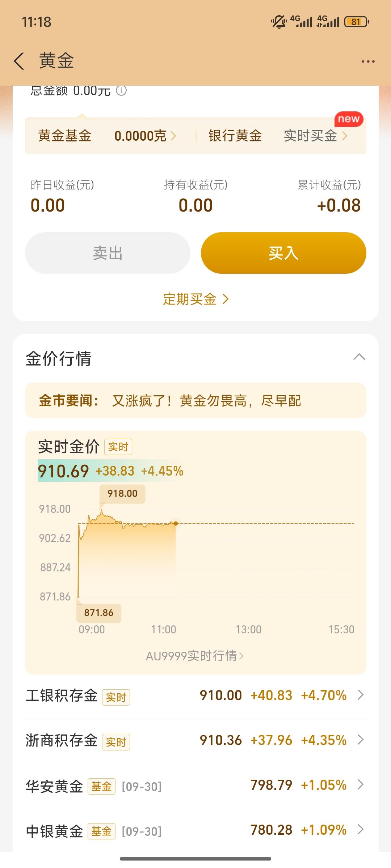Expand 浙商积存金 row

tap(195, 740)
